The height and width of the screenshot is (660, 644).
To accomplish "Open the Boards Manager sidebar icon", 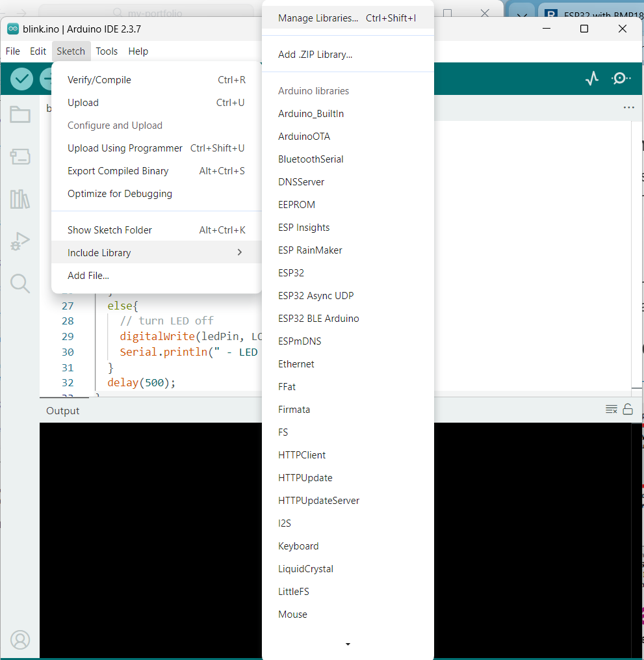I will click(19, 157).
